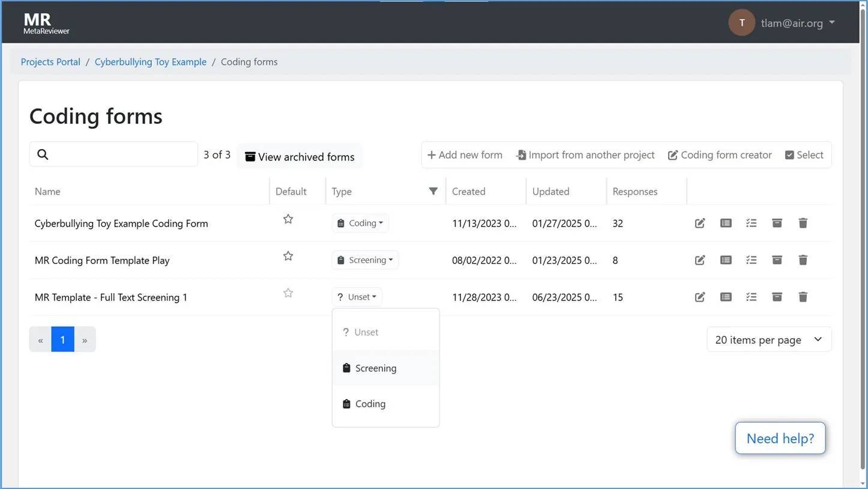Click the Default column header

tap(291, 192)
